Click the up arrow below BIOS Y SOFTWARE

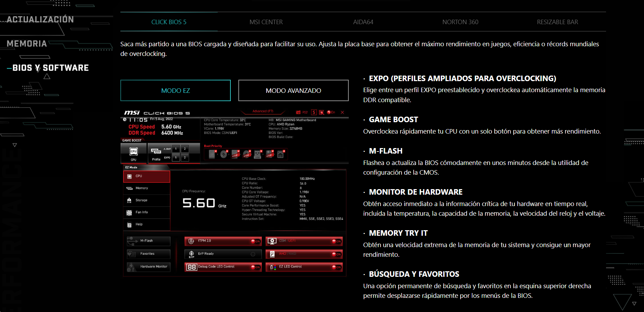coord(47,76)
